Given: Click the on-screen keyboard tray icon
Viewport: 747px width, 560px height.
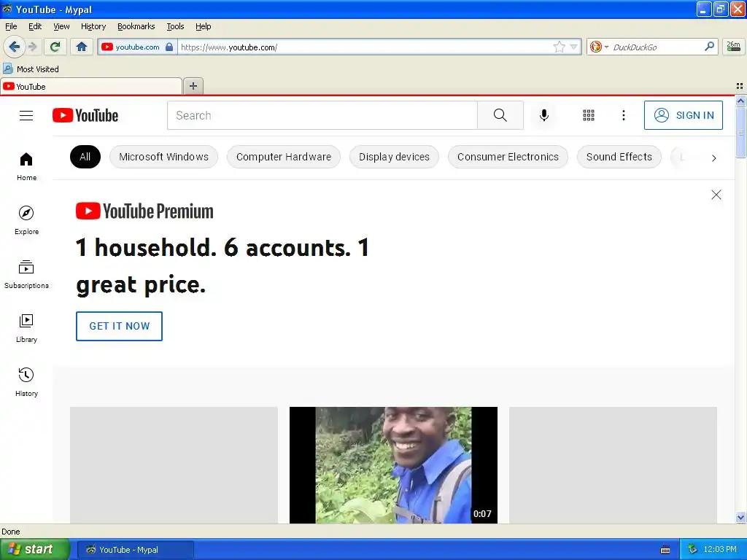Looking at the screenshot, I should coord(665,550).
